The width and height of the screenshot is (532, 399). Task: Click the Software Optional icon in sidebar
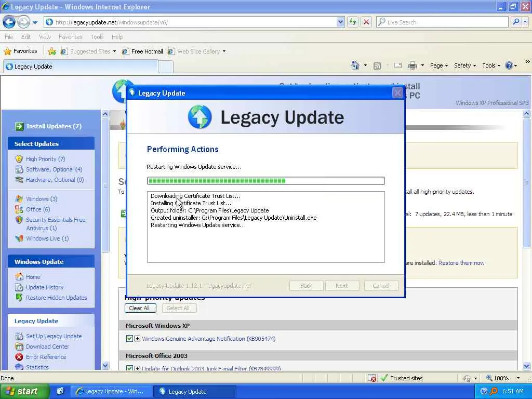pyautogui.click(x=19, y=169)
